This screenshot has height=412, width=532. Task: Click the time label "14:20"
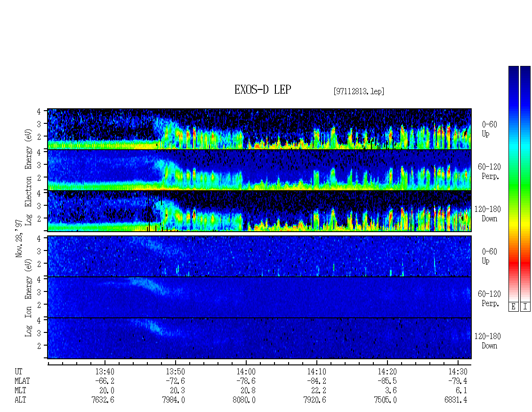[x=387, y=372]
